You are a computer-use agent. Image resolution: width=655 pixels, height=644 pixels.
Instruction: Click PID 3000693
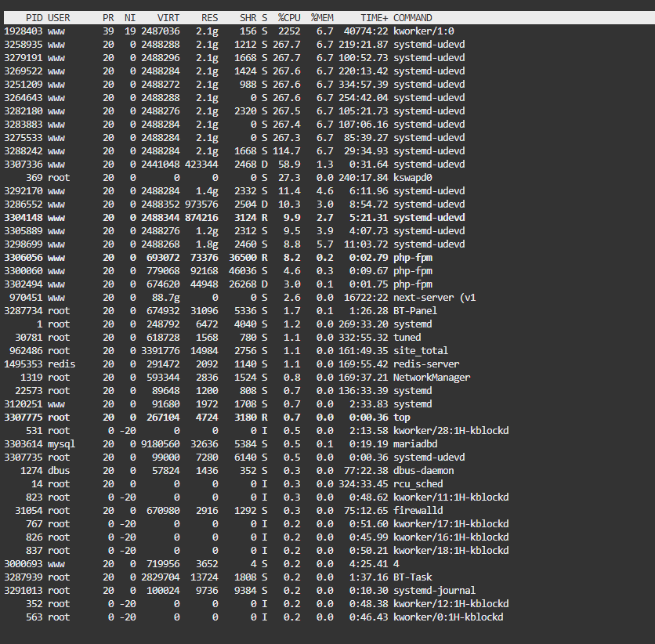tap(24, 564)
